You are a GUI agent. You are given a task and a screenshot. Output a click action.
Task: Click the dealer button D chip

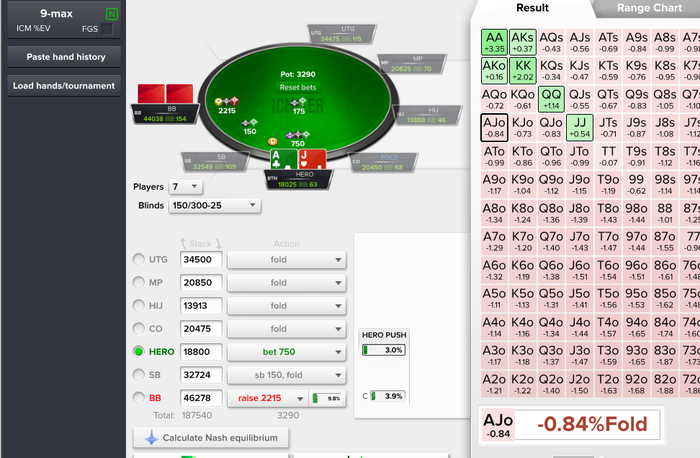pos(272,142)
